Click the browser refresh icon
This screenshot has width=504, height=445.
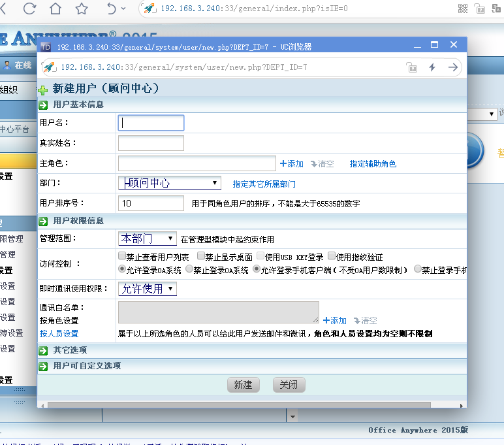pyautogui.click(x=29, y=8)
